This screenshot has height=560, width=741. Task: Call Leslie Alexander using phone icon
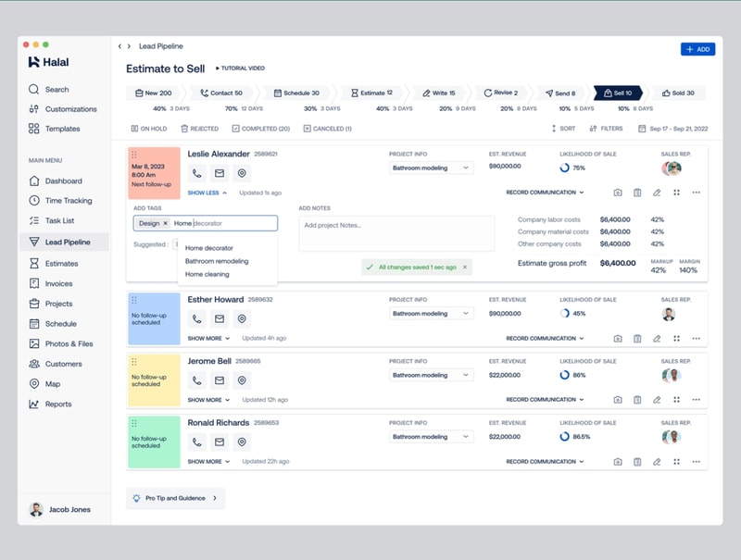tap(196, 173)
